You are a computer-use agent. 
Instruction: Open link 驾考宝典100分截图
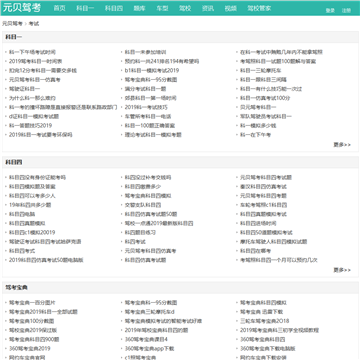pyautogui.click(x=31, y=321)
